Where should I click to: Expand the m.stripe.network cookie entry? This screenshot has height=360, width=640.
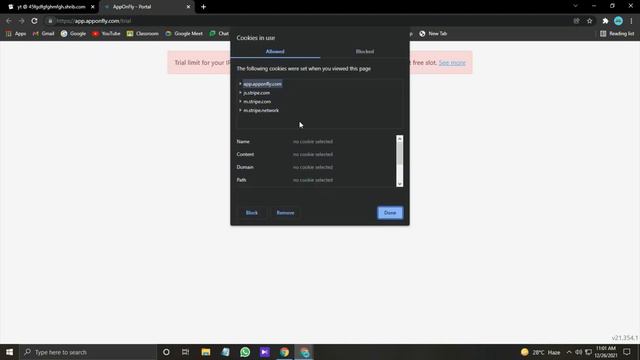240,110
